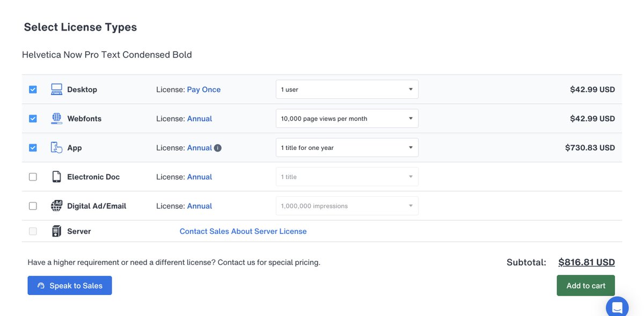
Task: Click the Webfonts row $42.99 USD price
Action: point(592,119)
